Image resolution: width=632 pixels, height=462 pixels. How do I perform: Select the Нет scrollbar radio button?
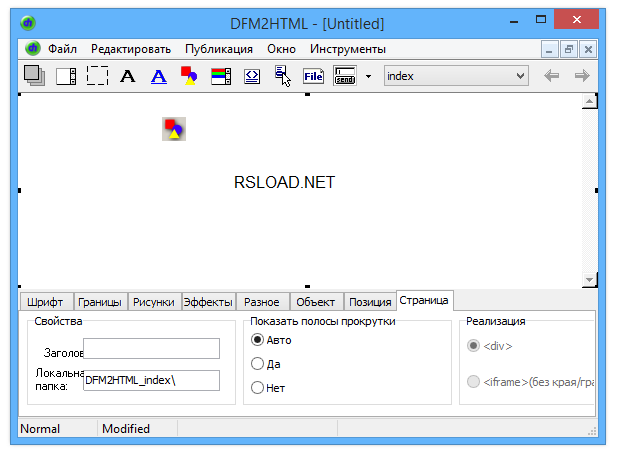[257, 388]
